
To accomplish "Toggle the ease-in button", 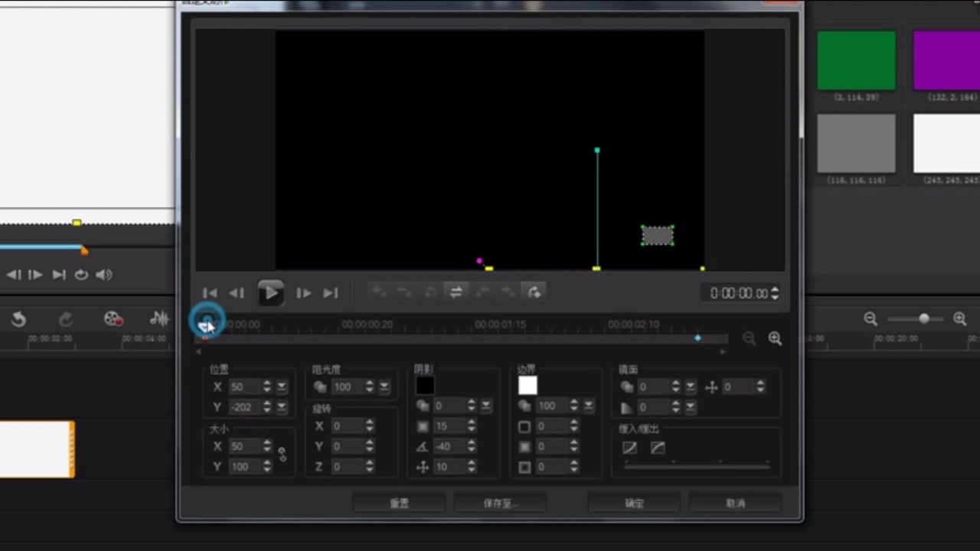I will click(x=629, y=448).
